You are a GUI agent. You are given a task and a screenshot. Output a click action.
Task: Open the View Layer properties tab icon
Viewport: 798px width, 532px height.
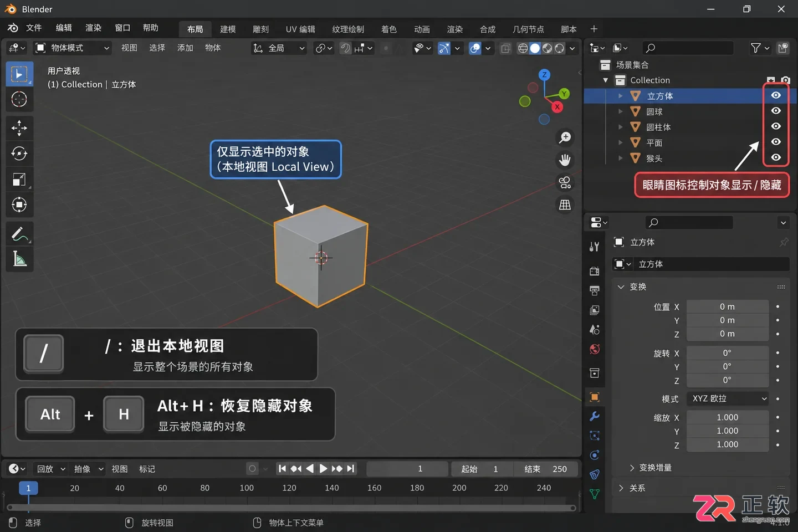(x=595, y=310)
